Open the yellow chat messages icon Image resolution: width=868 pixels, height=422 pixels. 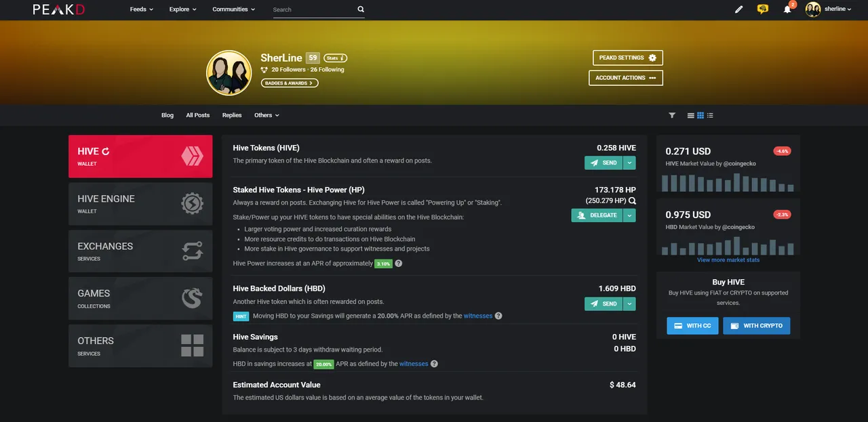(x=763, y=9)
